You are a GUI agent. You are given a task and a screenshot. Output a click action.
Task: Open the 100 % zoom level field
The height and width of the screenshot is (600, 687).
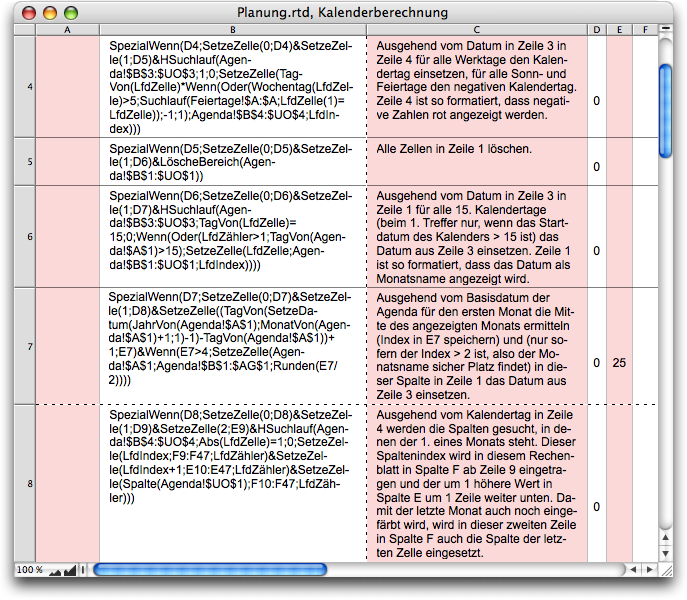coord(30,569)
